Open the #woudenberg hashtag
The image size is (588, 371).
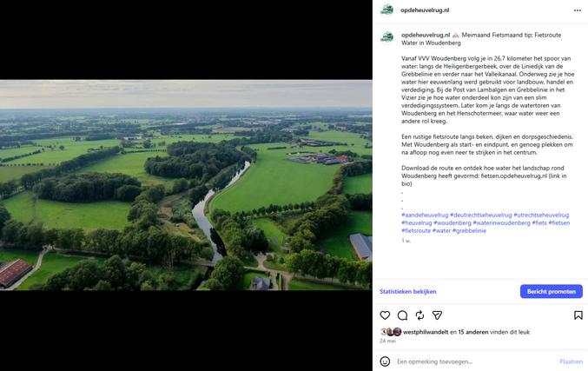[x=453, y=222]
